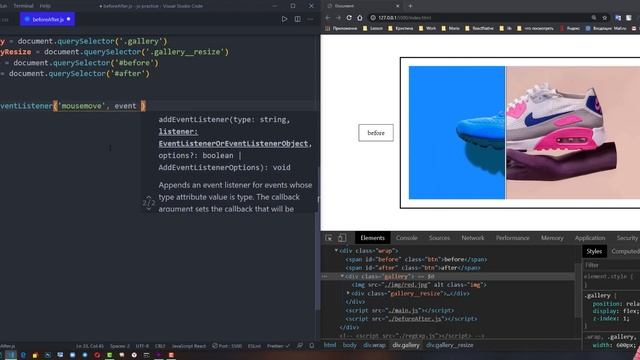Open the Security DevTools tab
This screenshot has width=640, height=360.
click(x=627, y=238)
